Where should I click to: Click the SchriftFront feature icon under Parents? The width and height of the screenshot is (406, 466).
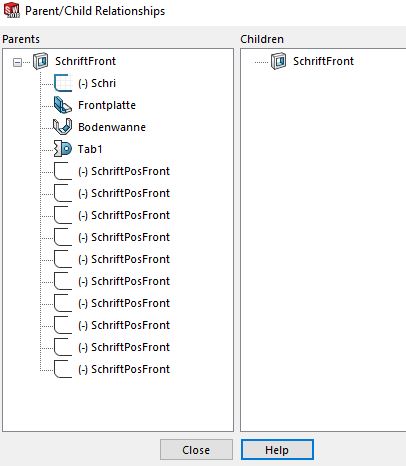41,61
